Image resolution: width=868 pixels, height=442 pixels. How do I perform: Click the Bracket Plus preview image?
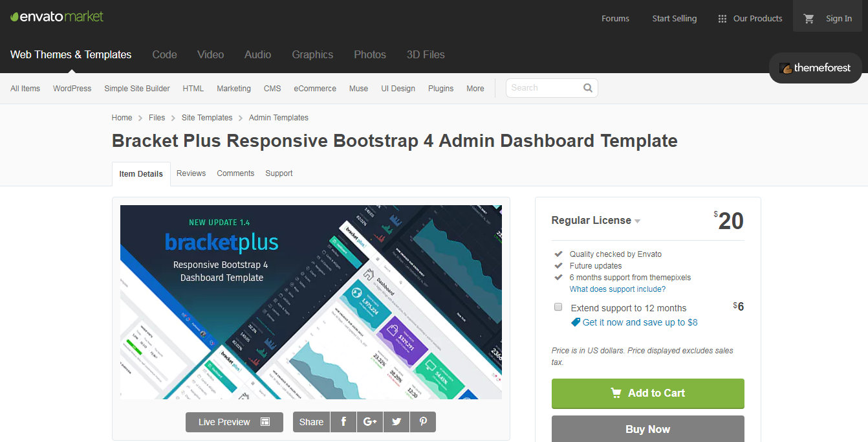coord(311,302)
